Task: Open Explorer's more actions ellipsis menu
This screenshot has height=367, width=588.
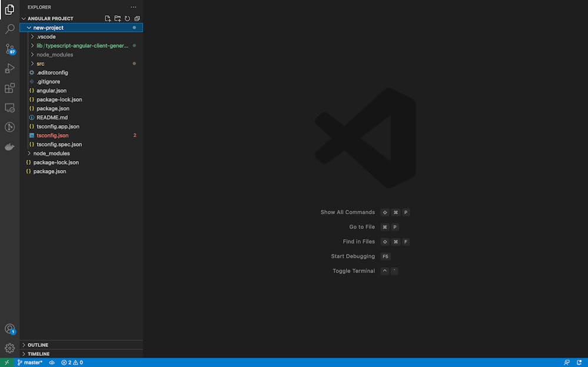Action: 133,7
